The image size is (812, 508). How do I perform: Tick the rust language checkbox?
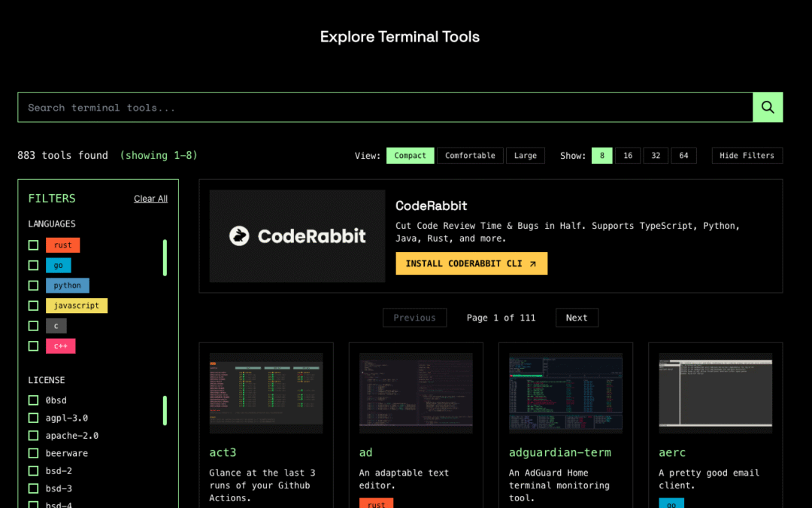click(x=33, y=245)
